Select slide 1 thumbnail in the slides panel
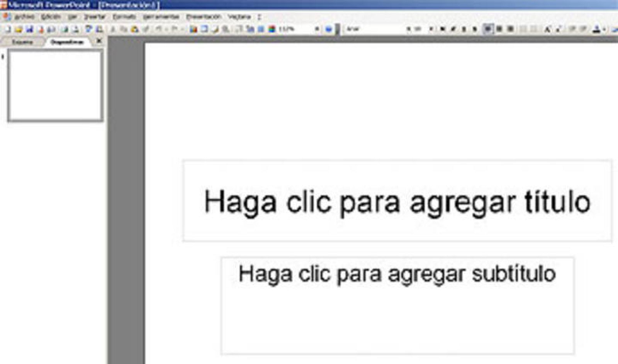Screen dimensions: 618x364 (55, 86)
